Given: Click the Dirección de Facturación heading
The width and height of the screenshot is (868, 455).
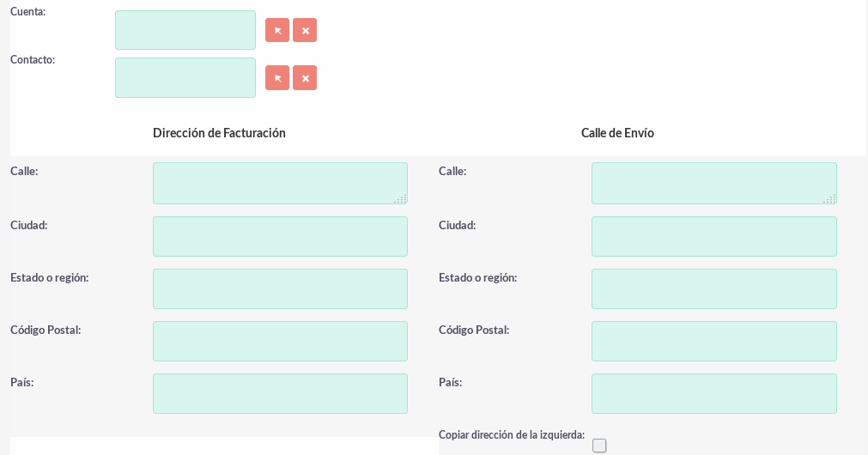Looking at the screenshot, I should click(219, 133).
